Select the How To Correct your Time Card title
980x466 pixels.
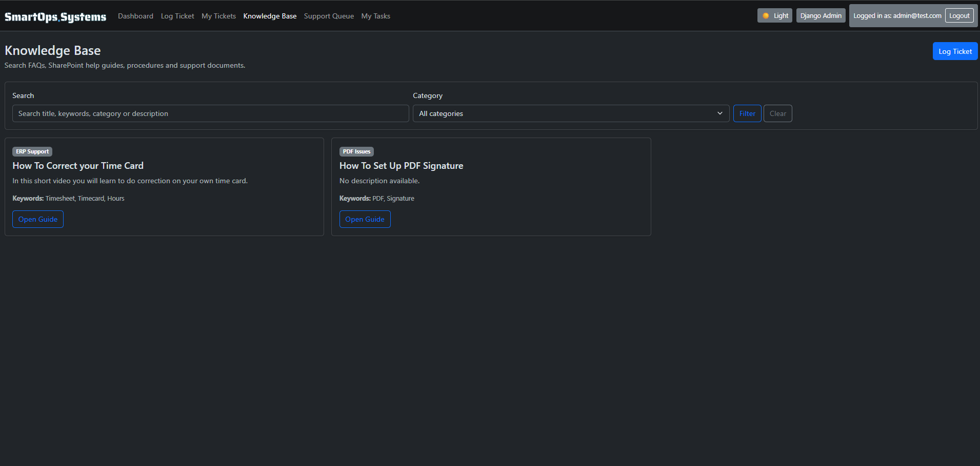78,166
